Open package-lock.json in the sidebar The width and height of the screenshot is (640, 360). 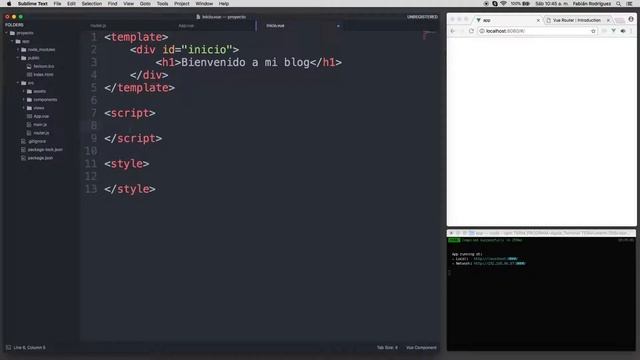tap(45, 150)
